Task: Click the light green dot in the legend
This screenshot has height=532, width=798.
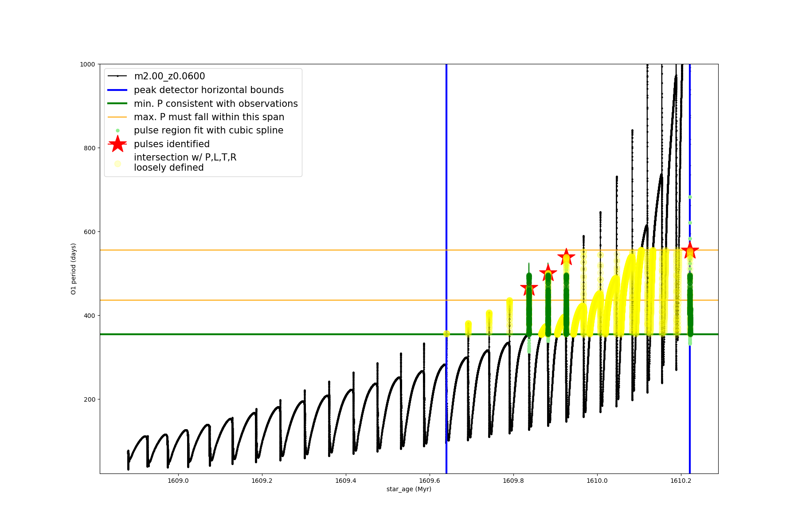Action: coord(117,130)
